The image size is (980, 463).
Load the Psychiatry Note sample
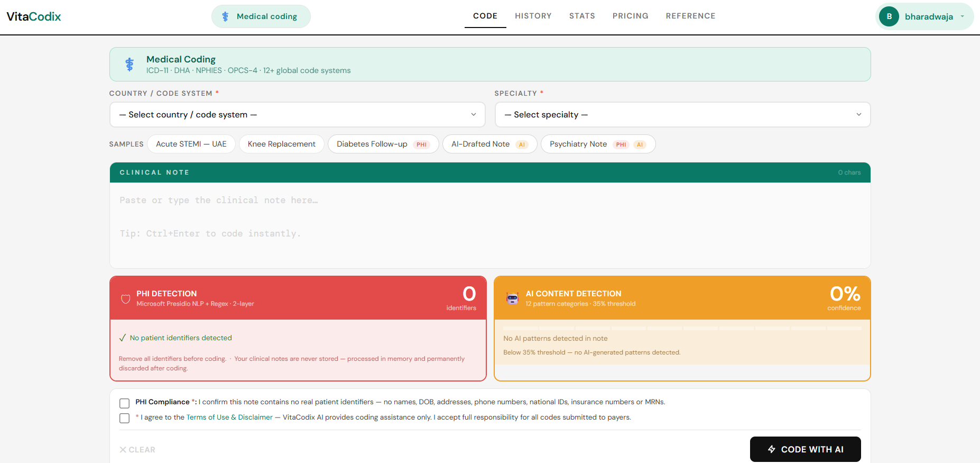pos(598,144)
